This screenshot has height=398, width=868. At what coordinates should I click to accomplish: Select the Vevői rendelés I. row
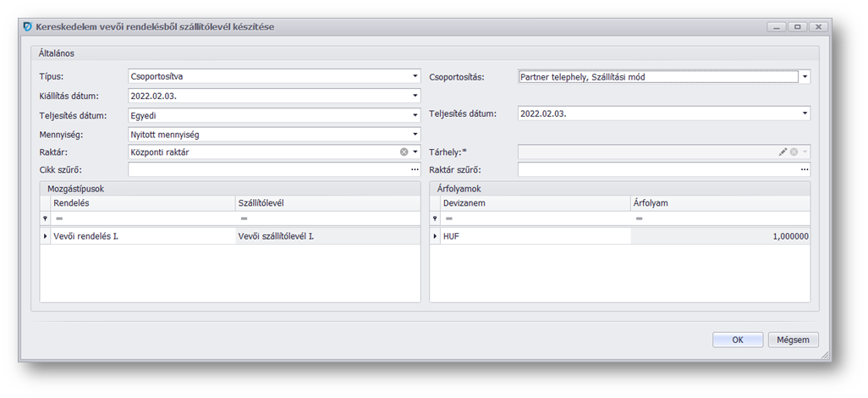pos(140,236)
